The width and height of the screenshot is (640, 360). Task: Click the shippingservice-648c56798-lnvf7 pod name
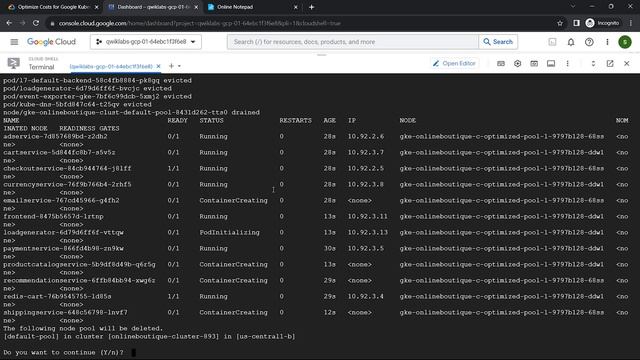tap(65, 312)
